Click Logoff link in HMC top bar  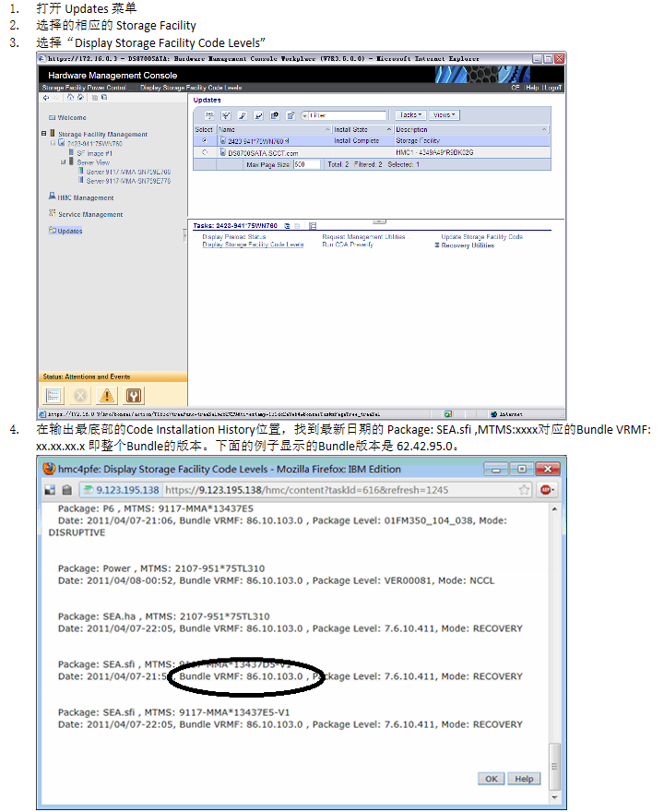552,88
